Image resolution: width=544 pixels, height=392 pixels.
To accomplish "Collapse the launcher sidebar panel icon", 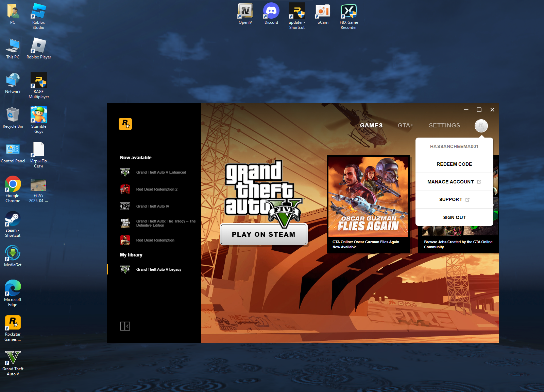I will click(125, 326).
